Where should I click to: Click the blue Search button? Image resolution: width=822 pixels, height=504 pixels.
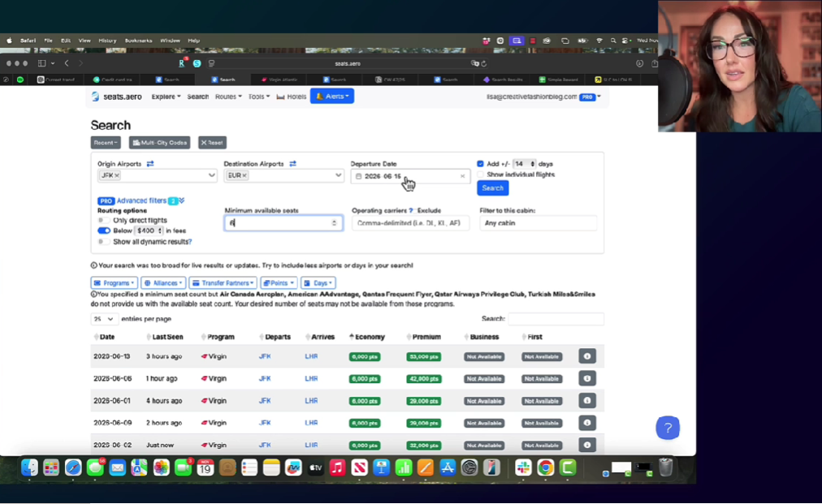pyautogui.click(x=493, y=188)
